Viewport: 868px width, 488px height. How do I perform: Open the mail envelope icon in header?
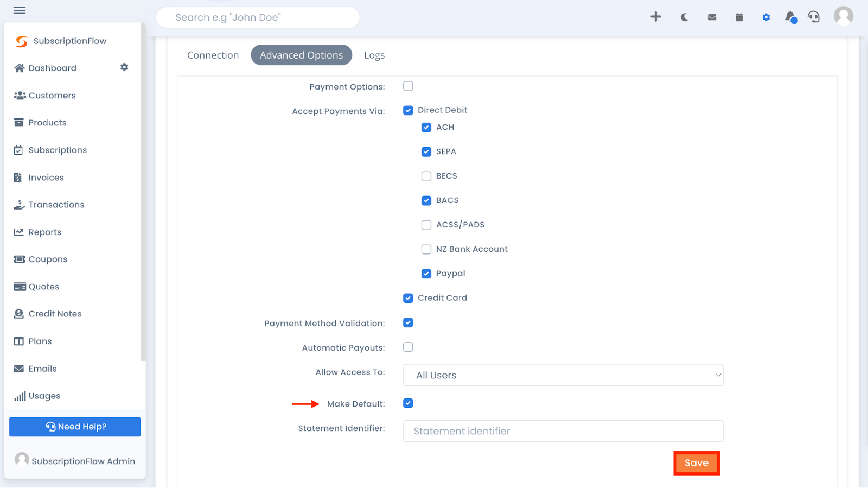[x=712, y=17]
